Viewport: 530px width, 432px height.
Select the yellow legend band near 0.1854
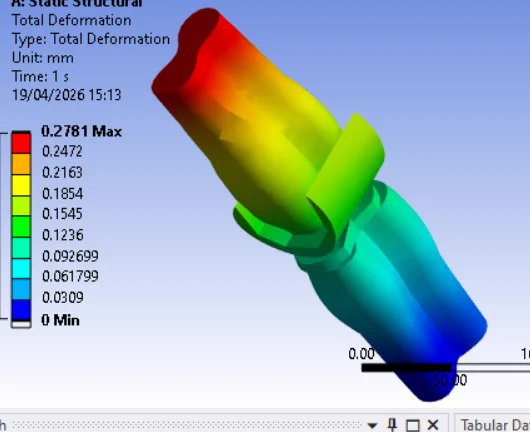(21, 185)
